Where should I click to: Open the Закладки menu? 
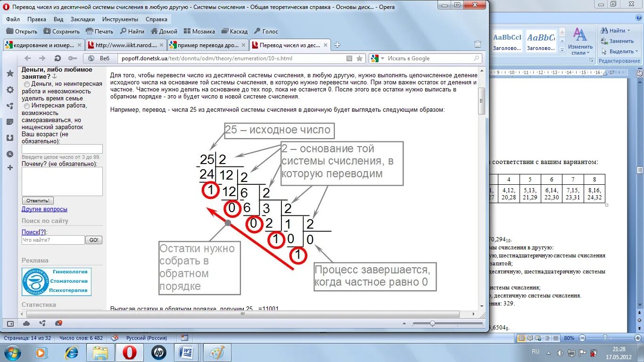pyautogui.click(x=83, y=19)
